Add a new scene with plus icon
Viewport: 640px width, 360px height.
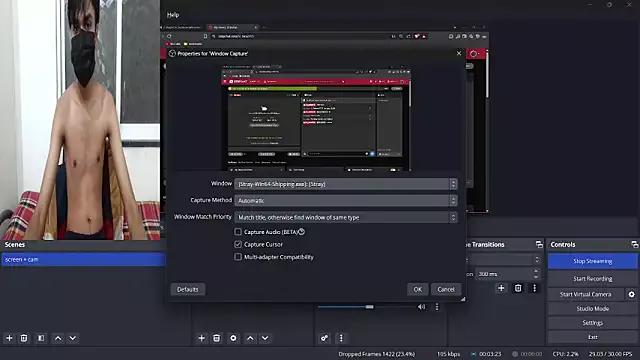9,338
